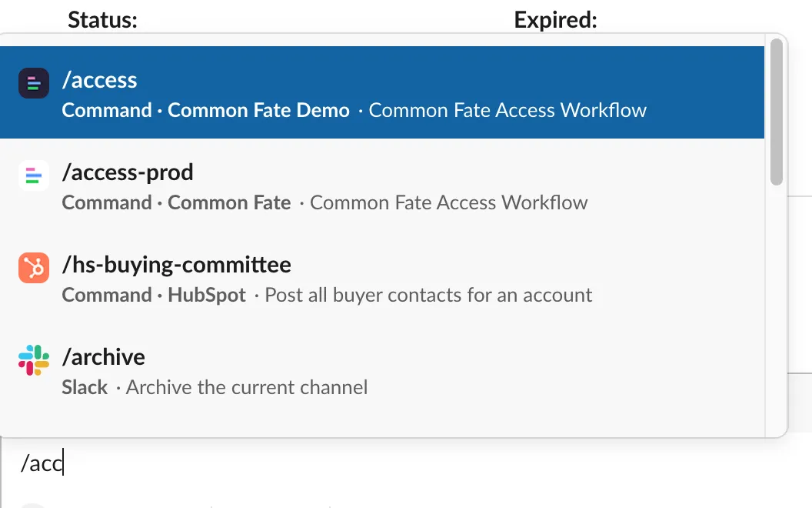Click the autocomplete list scrollbar thumb
Screen dimensions: 812x508
click(x=776, y=112)
